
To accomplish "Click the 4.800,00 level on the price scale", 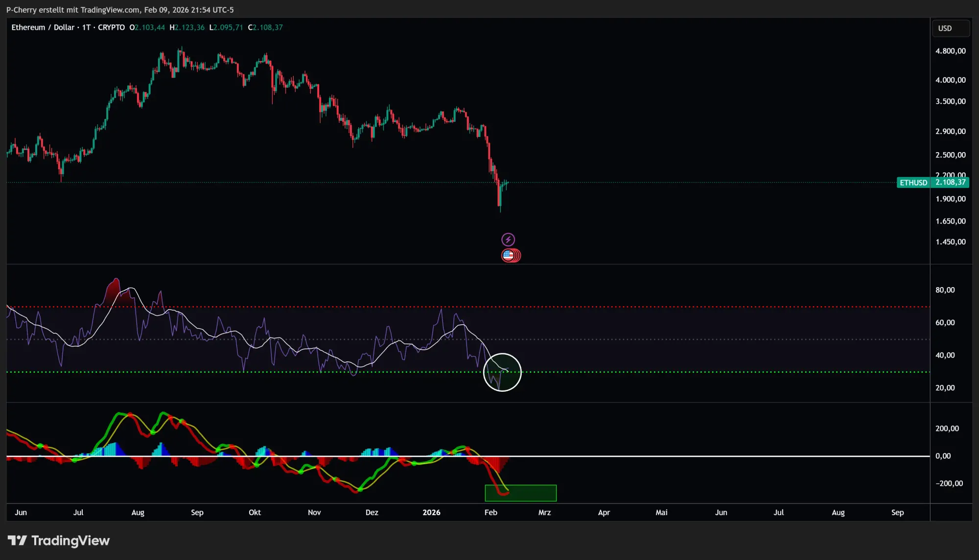I will point(951,50).
